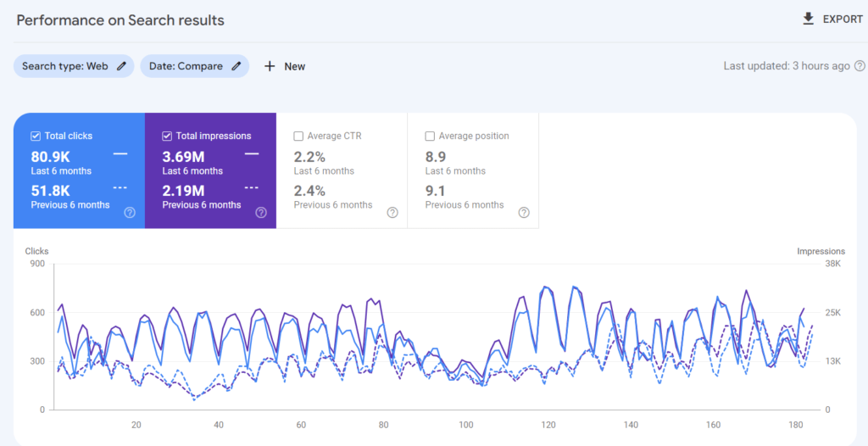Click the Export download icon
Image resolution: width=868 pixels, height=446 pixels.
pyautogui.click(x=808, y=19)
